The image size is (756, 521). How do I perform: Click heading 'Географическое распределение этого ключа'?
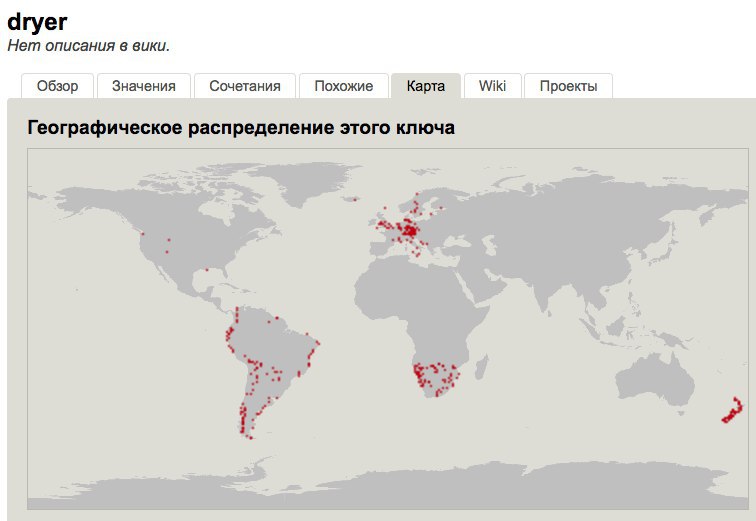241,128
